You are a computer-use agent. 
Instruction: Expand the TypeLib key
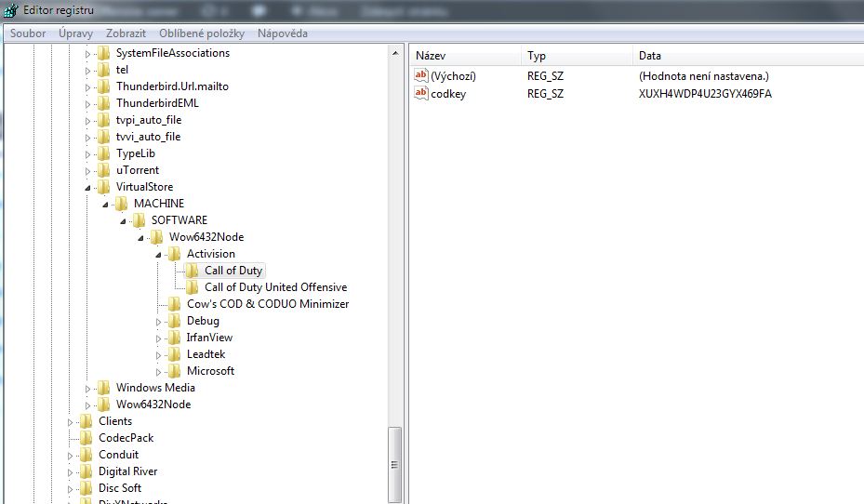pos(87,154)
